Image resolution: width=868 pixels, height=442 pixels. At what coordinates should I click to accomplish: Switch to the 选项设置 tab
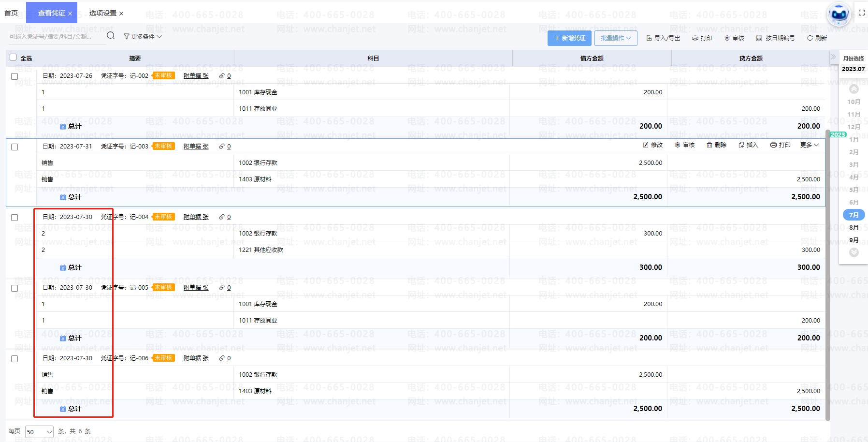[x=102, y=13]
